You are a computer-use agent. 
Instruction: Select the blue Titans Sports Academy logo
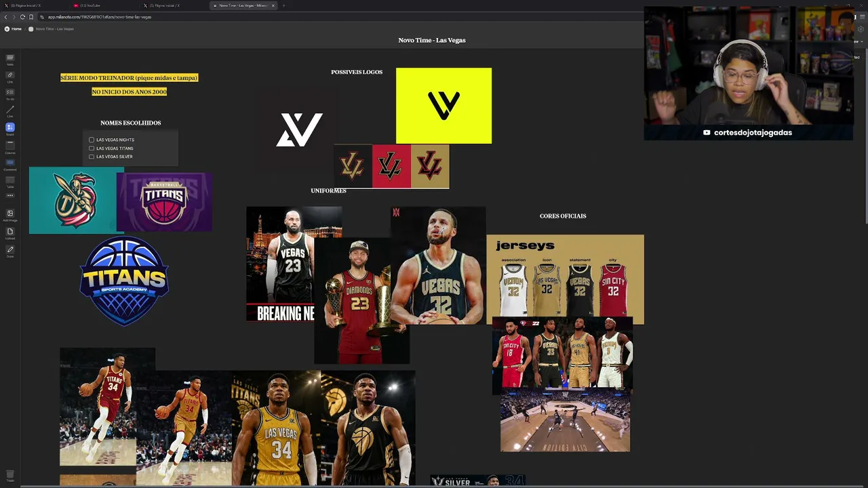click(x=124, y=281)
